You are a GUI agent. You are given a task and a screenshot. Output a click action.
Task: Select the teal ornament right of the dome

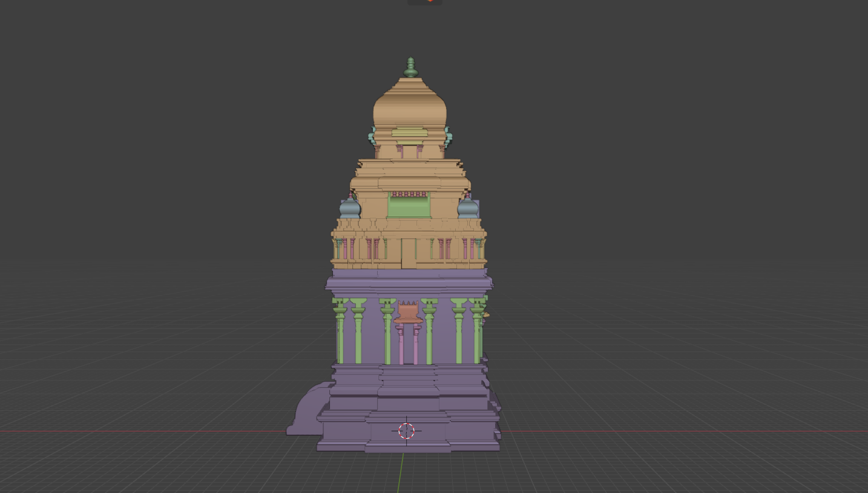click(x=448, y=137)
